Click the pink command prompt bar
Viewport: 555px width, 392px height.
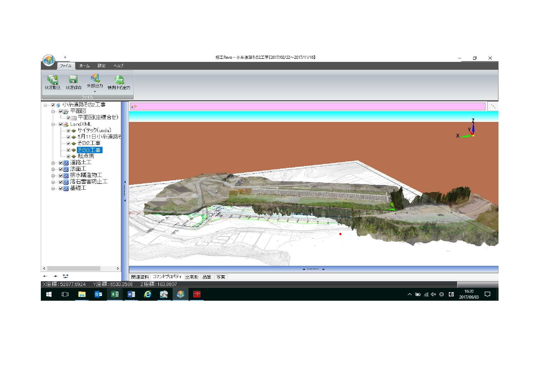(x=307, y=106)
